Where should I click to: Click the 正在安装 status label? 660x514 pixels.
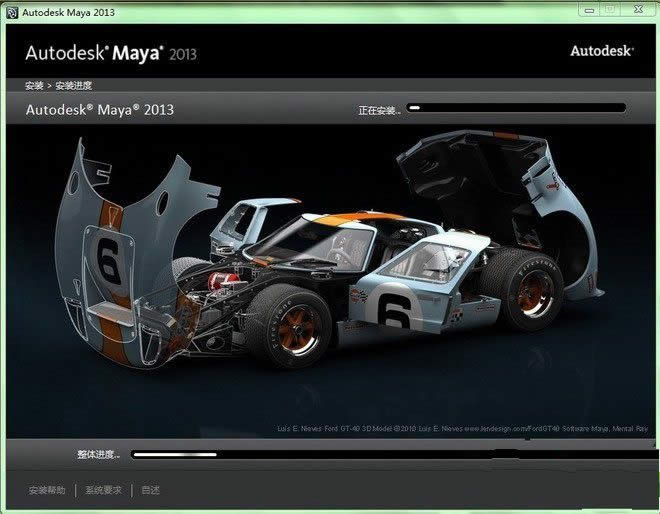tap(378, 110)
